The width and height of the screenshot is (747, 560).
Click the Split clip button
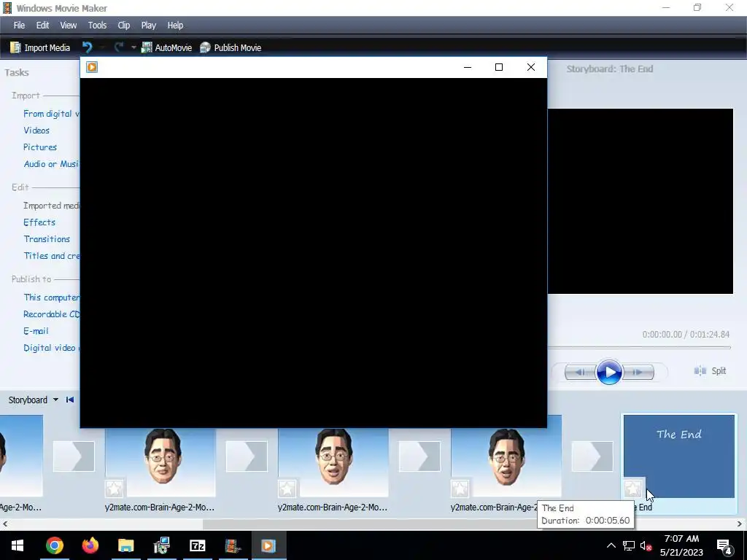(x=710, y=371)
